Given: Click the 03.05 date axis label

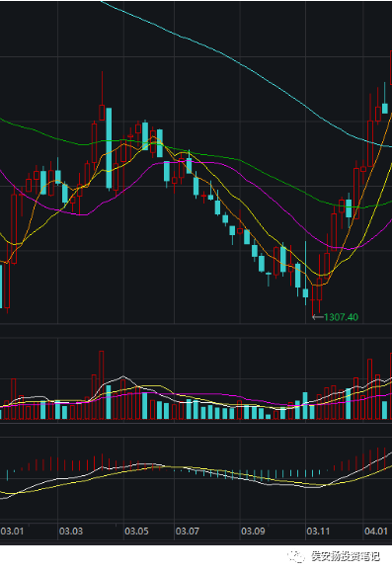Looking at the screenshot, I should click(136, 531).
